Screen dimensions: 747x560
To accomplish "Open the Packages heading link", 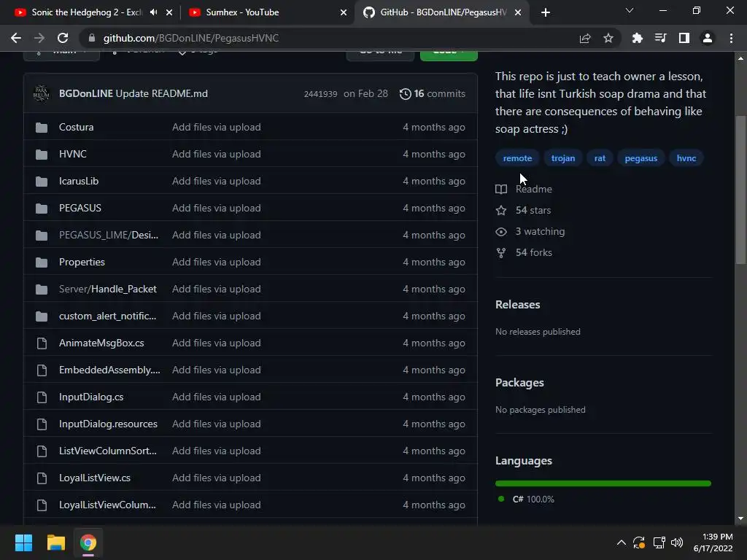I will click(519, 383).
